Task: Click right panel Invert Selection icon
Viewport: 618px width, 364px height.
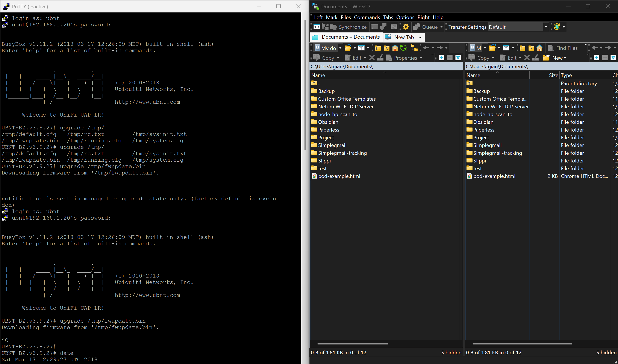Action: click(x=613, y=58)
